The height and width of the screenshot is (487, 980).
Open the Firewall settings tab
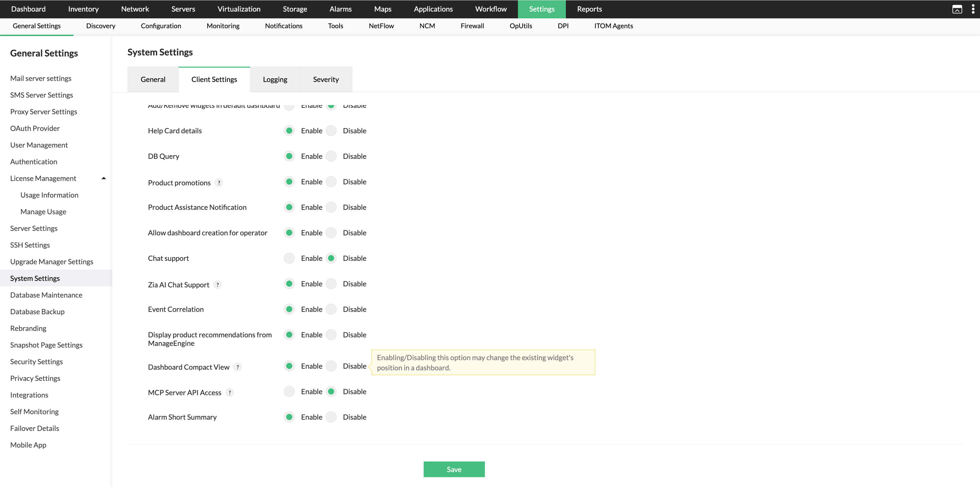point(472,26)
